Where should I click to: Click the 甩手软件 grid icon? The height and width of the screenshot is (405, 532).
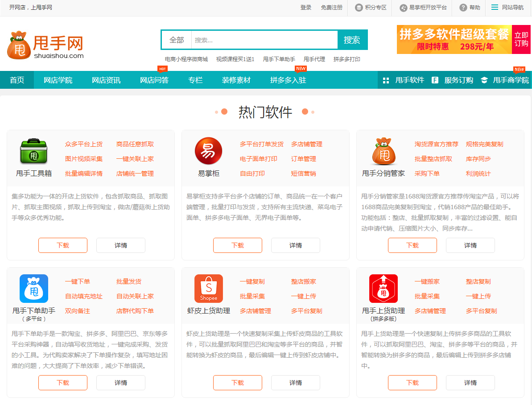click(386, 80)
